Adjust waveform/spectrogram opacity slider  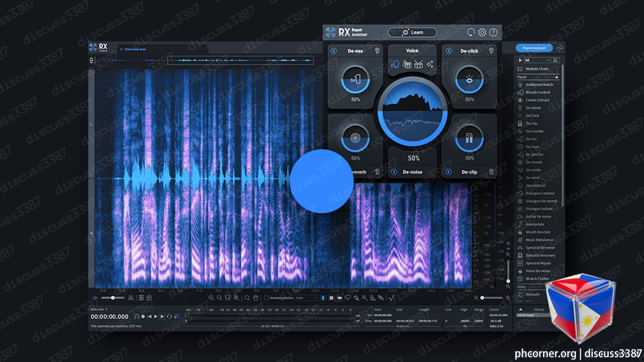point(113,298)
